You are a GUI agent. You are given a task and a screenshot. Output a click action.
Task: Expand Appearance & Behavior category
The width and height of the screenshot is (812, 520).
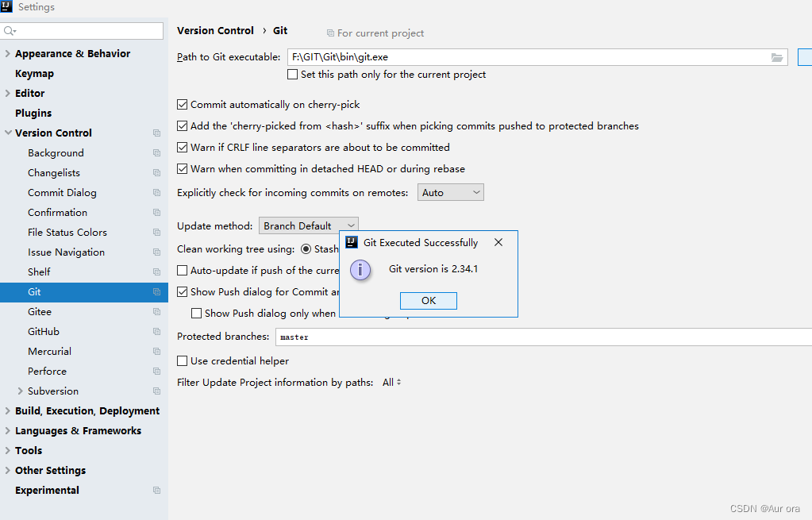[x=7, y=53]
